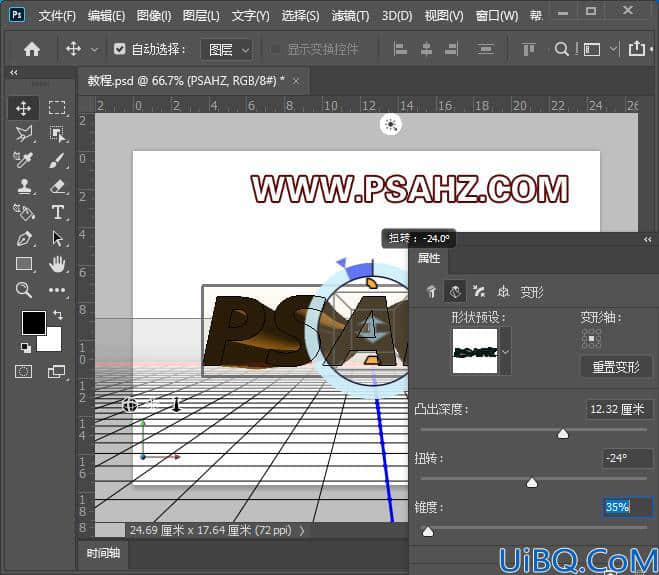The image size is (659, 575).
Task: Click the foreground black color swatch
Action: 34,323
